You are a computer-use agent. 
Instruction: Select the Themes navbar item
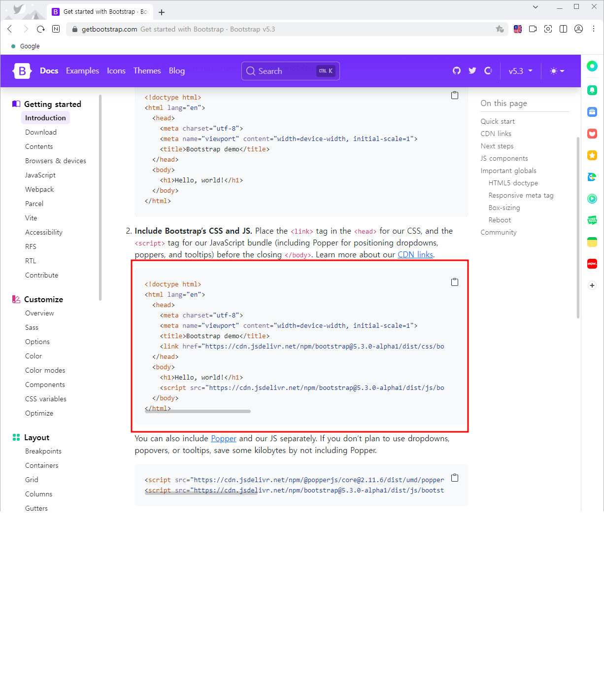pos(147,71)
